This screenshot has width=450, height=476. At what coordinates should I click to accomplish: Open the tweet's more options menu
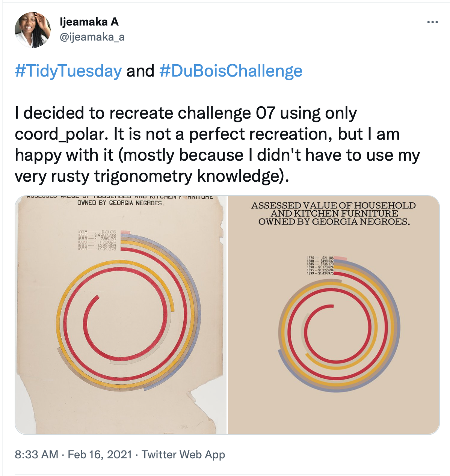click(x=432, y=23)
